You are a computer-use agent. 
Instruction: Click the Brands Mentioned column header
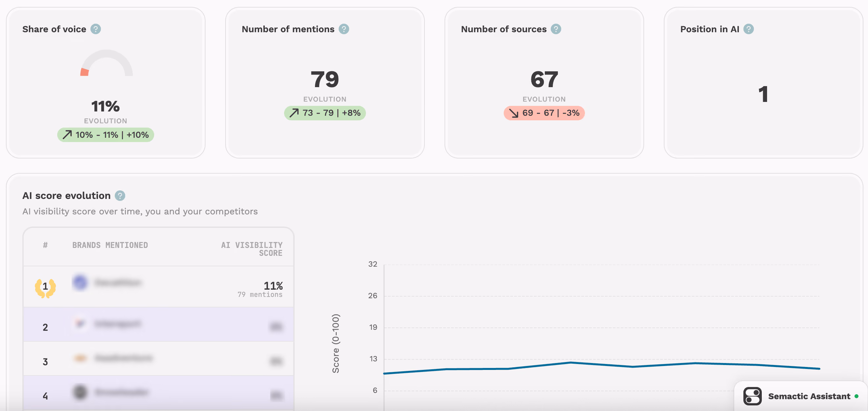(x=110, y=245)
